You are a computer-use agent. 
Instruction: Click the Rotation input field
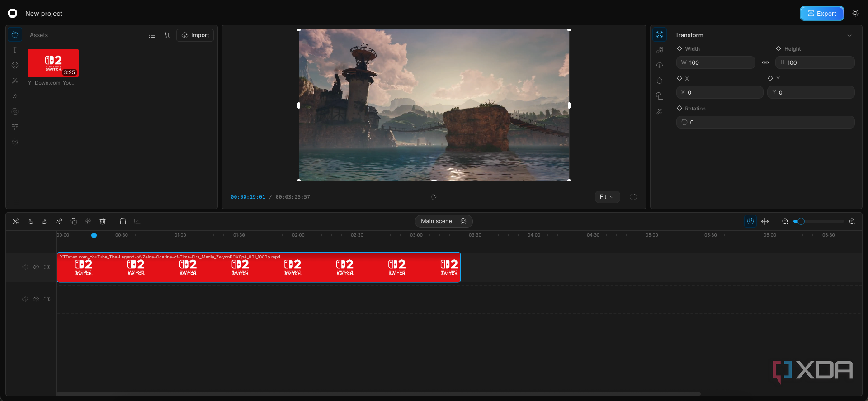[765, 122]
